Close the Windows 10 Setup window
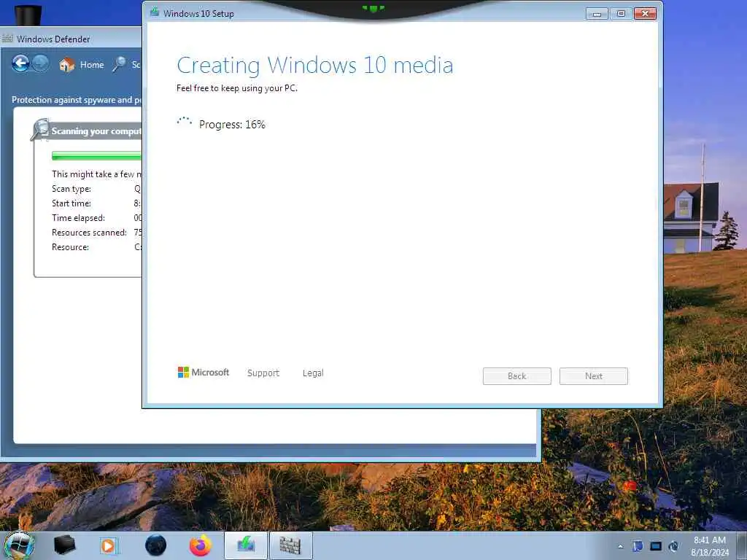Viewport: 747px width, 560px height. click(x=645, y=13)
